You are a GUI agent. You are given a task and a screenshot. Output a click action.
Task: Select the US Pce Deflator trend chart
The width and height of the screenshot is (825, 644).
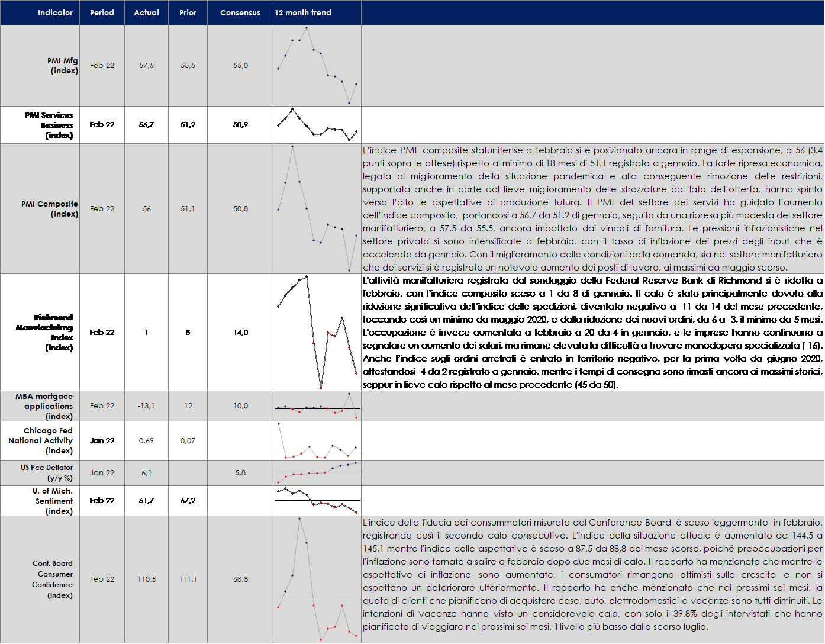click(317, 472)
